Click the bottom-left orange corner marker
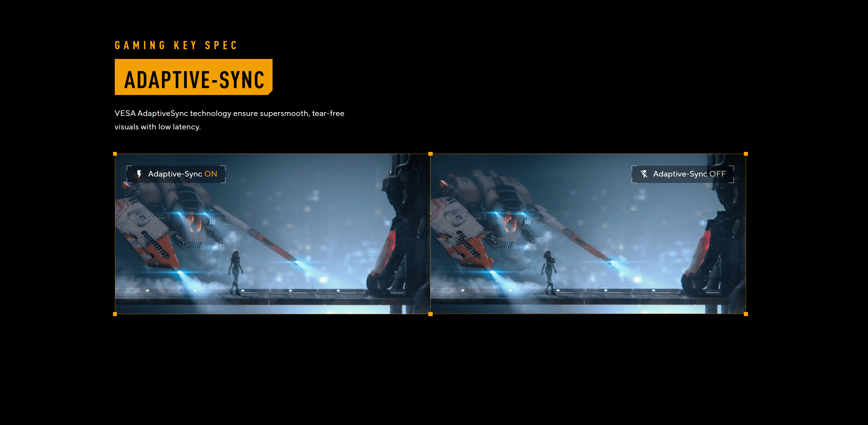Screen dimensions: 868x425 (x=115, y=314)
